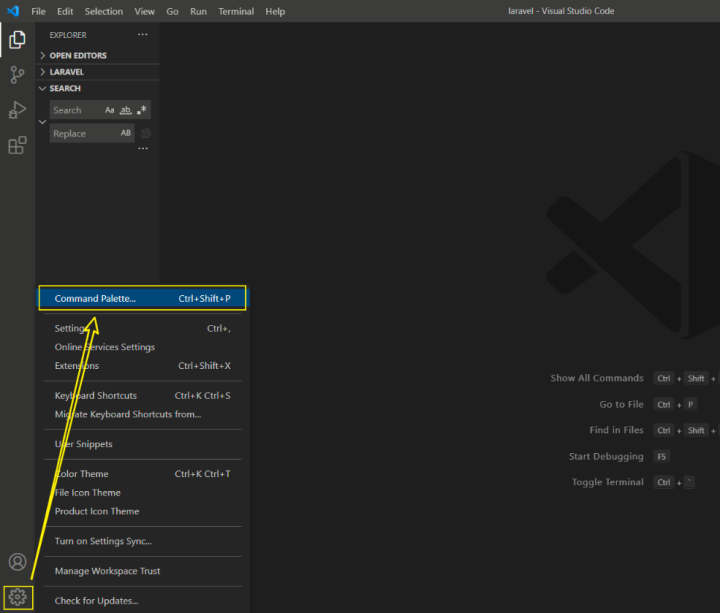Click the VS Code logo icon

(13, 11)
